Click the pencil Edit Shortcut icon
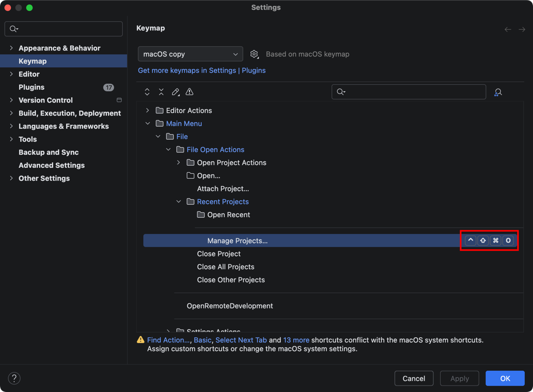 pyautogui.click(x=175, y=92)
